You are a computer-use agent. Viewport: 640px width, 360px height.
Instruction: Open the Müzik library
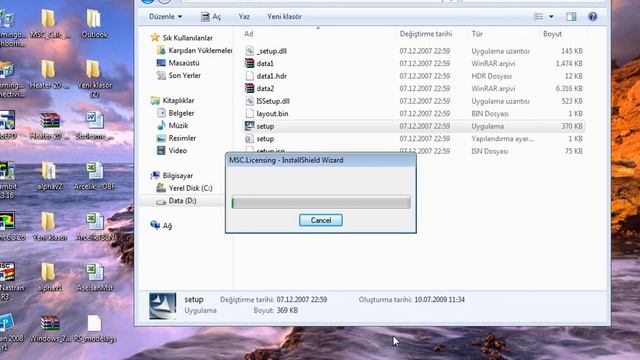point(173,125)
